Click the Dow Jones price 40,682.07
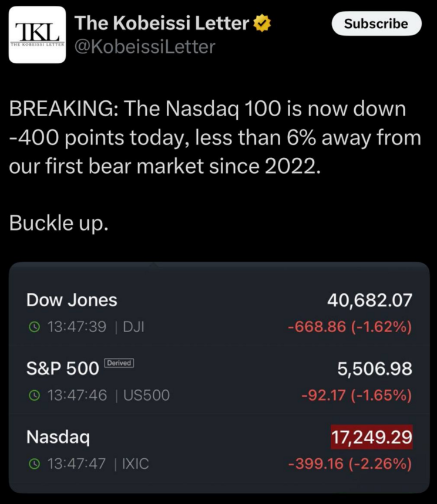This screenshot has width=437, height=504. point(369,300)
